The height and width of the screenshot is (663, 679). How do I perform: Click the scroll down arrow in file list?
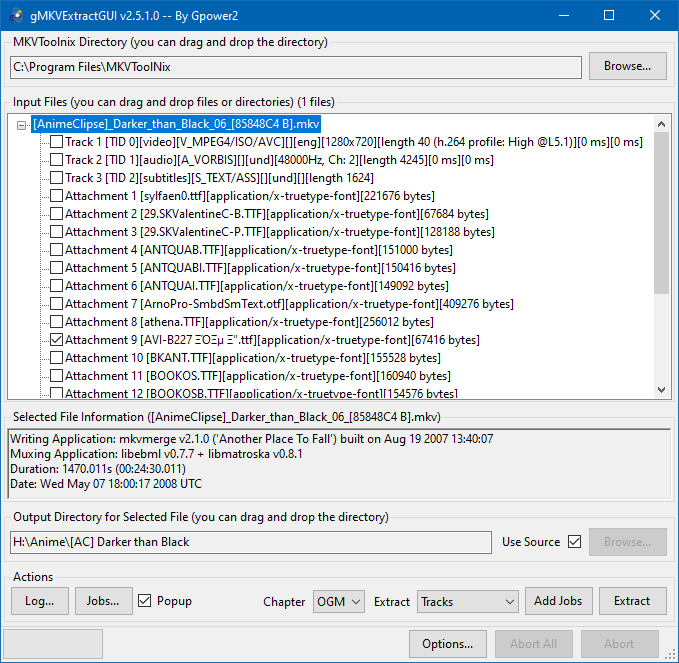point(661,390)
